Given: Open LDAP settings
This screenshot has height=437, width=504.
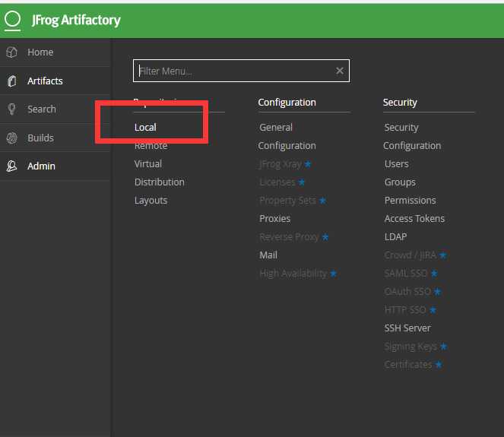Looking at the screenshot, I should click(x=396, y=237).
